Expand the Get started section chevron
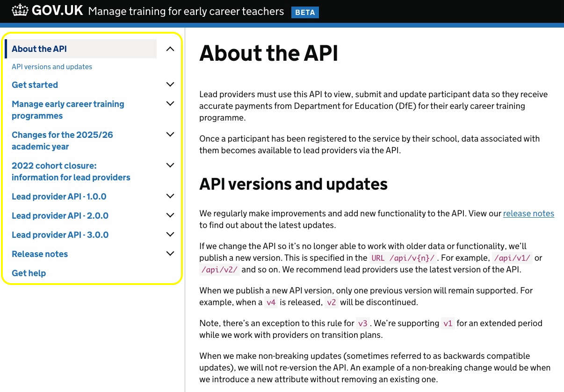The image size is (564, 392). [170, 85]
